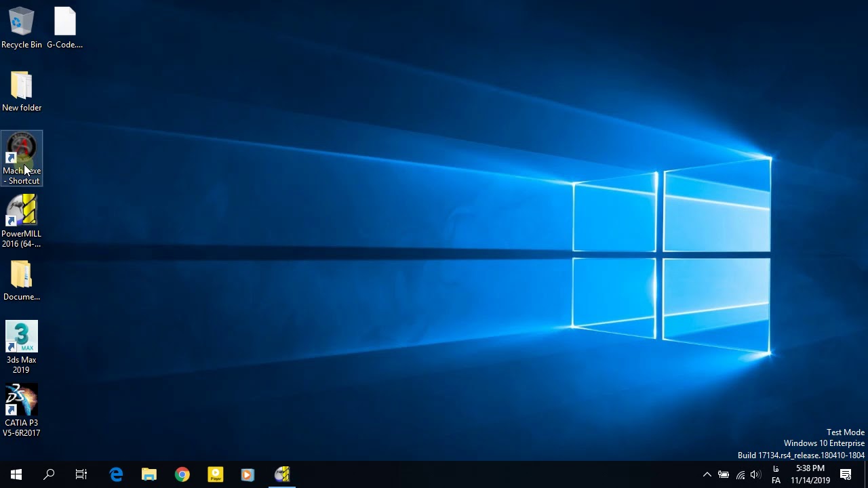This screenshot has height=488, width=868.
Task: Switch the FA input language indicator
Action: tap(776, 474)
